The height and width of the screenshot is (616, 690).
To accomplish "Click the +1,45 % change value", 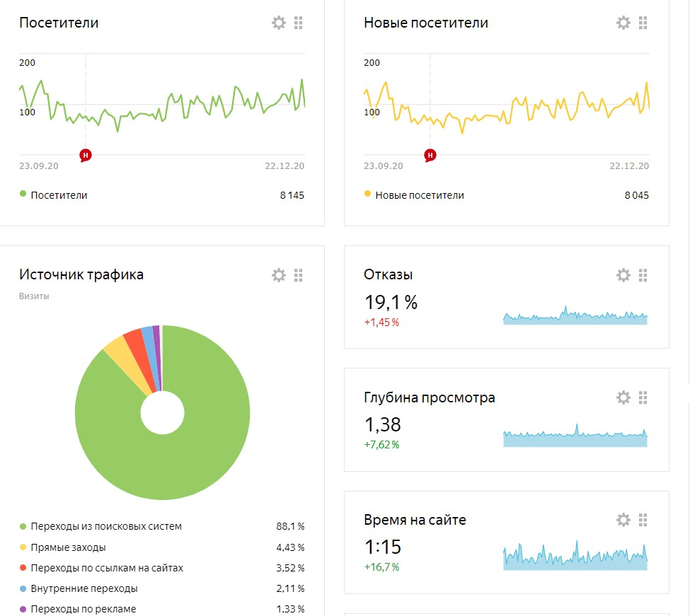I will tap(381, 322).
